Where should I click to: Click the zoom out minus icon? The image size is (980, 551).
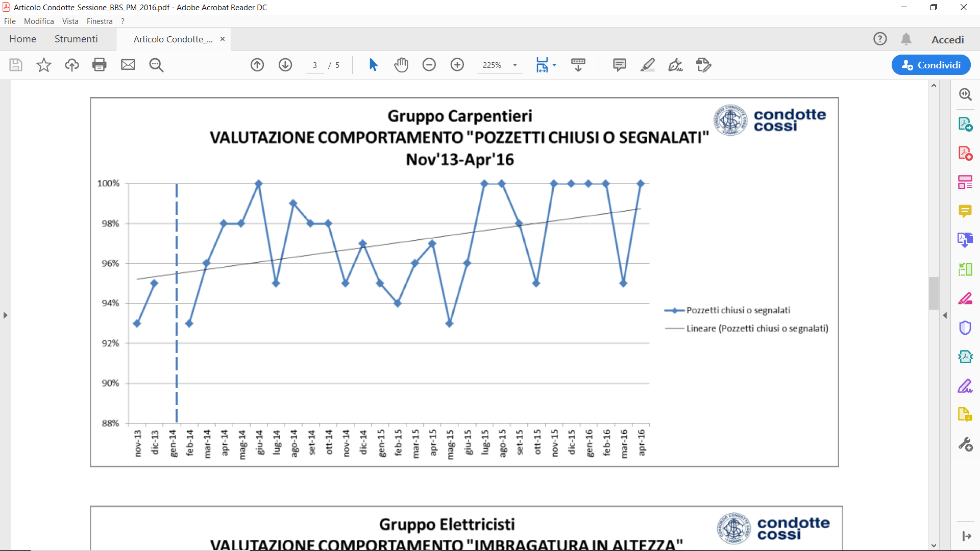pyautogui.click(x=429, y=65)
